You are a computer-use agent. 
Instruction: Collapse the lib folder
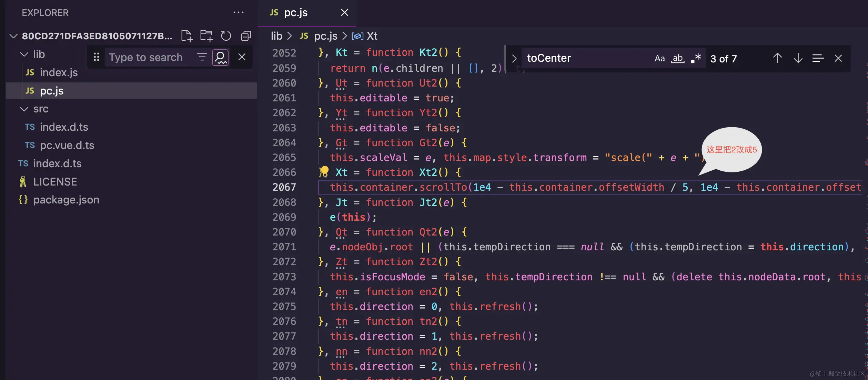[24, 54]
